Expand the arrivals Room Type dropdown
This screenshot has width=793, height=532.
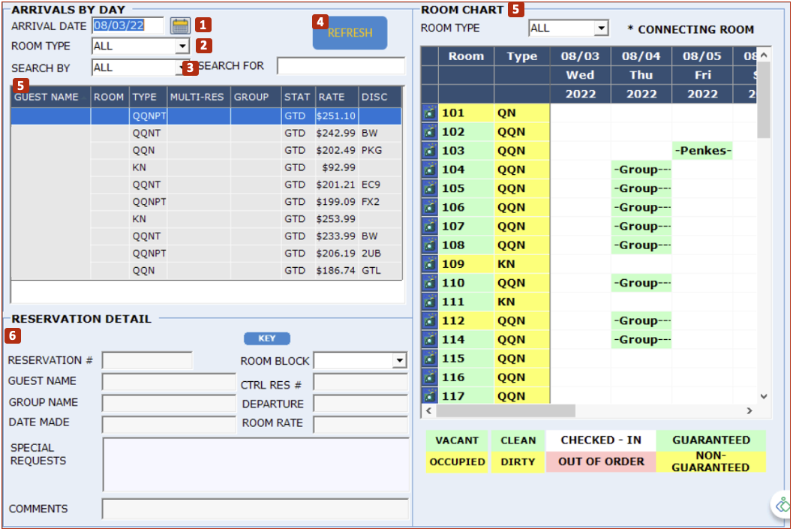pos(182,47)
